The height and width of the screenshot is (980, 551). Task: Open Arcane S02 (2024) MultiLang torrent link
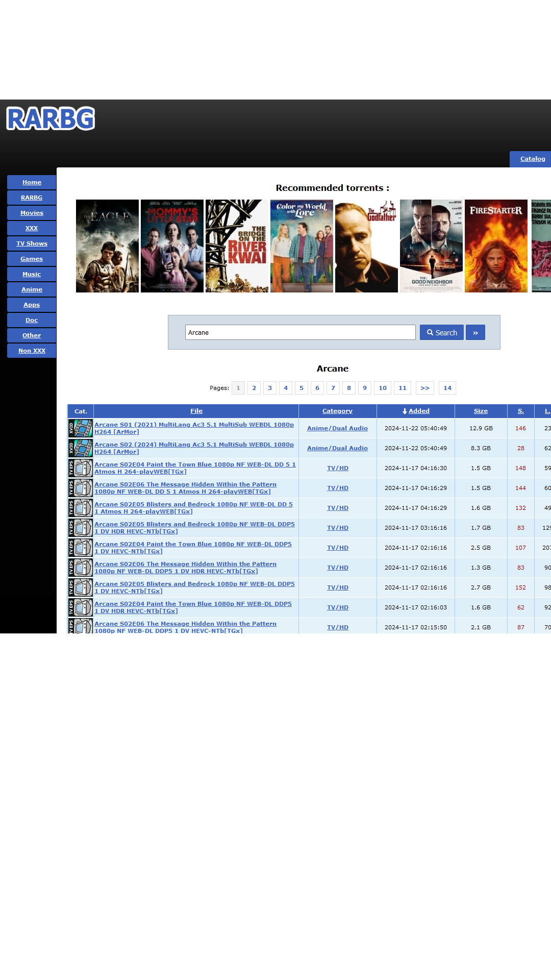[x=194, y=448]
